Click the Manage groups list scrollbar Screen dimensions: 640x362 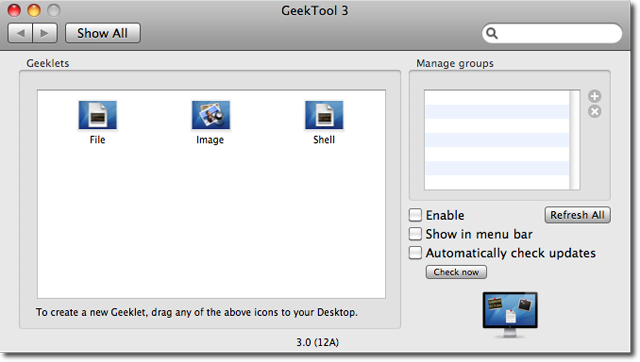575,140
